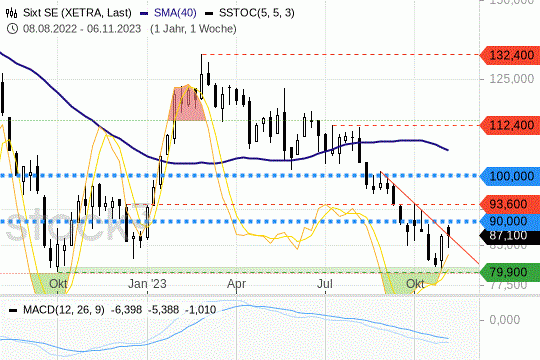Viewport: 540px width, 360px height.
Task: Click the red 112,400 resistance tag
Action: click(510, 125)
